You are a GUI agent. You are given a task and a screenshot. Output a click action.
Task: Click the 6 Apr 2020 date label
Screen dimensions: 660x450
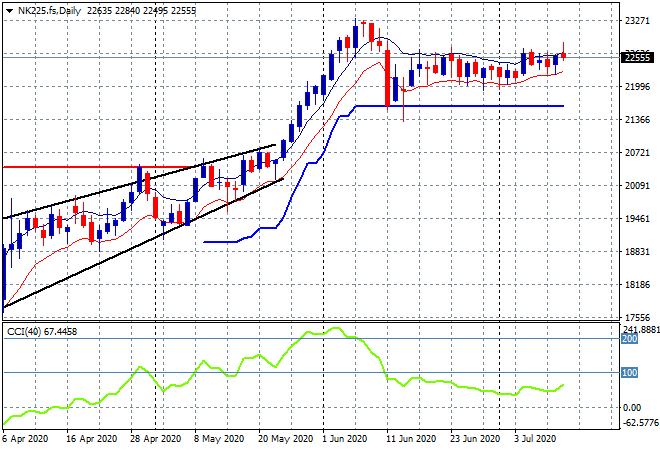tap(27, 439)
